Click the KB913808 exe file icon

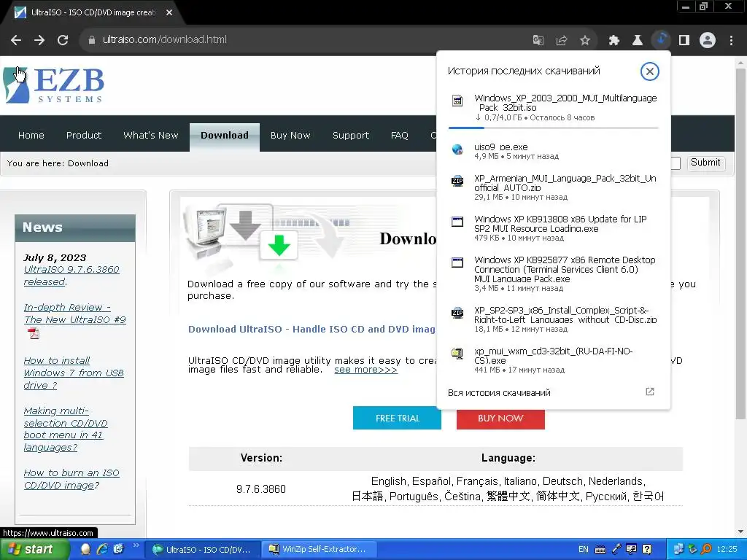click(457, 222)
